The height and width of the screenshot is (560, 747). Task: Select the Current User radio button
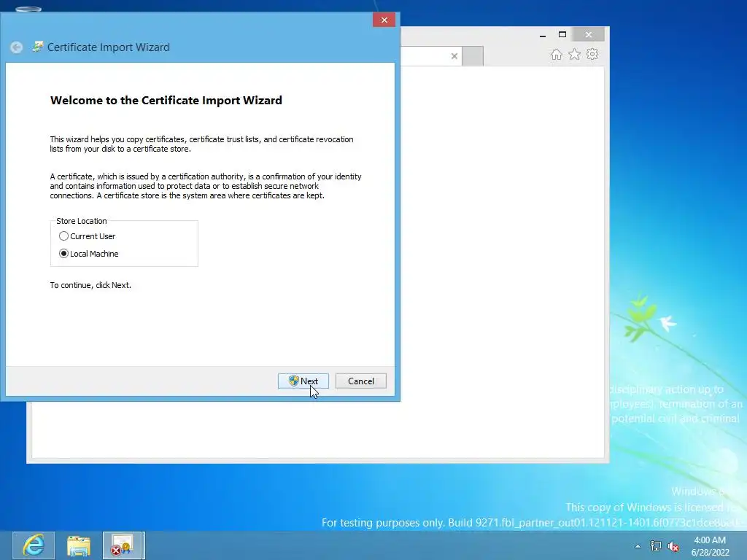coord(63,236)
